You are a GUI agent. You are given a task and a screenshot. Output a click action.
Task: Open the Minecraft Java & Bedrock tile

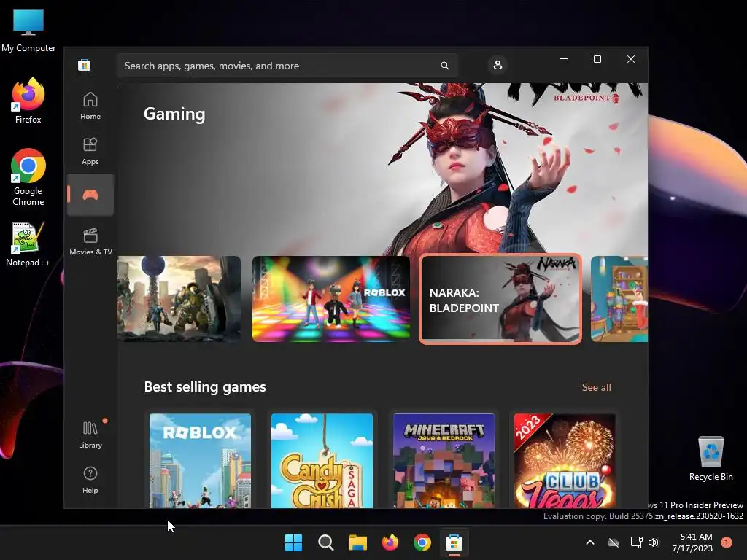tap(444, 460)
